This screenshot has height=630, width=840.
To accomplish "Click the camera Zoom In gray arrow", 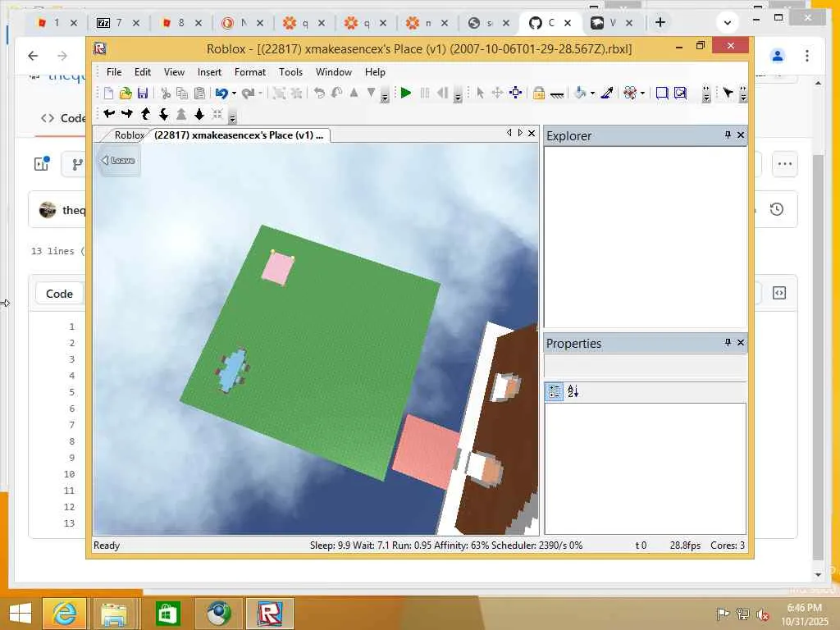I will click(x=181, y=113).
